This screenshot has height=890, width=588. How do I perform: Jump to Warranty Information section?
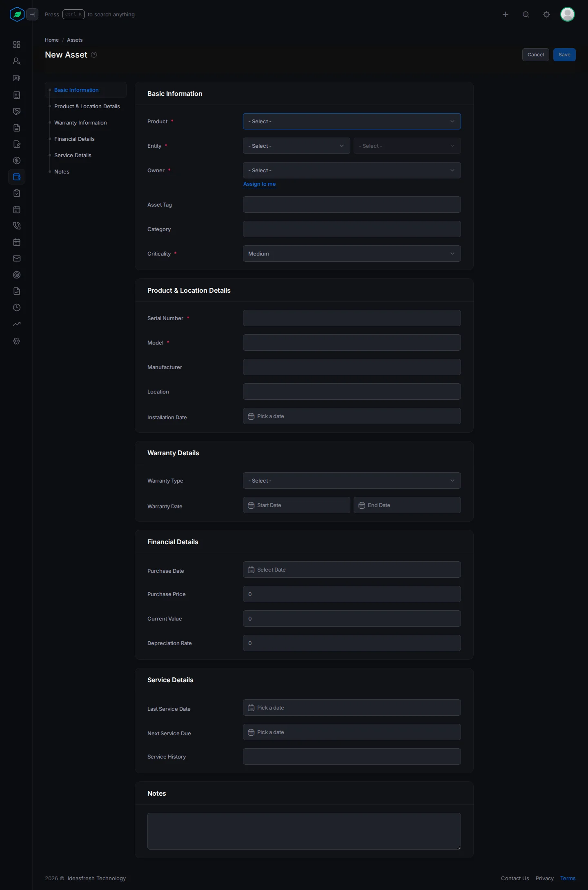[x=80, y=122]
